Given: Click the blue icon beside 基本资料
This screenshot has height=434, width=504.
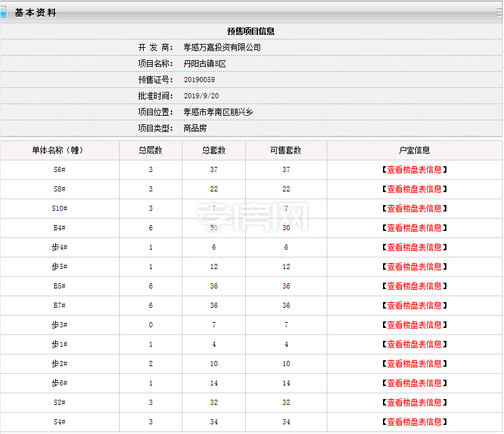Looking at the screenshot, I should 3,12.
